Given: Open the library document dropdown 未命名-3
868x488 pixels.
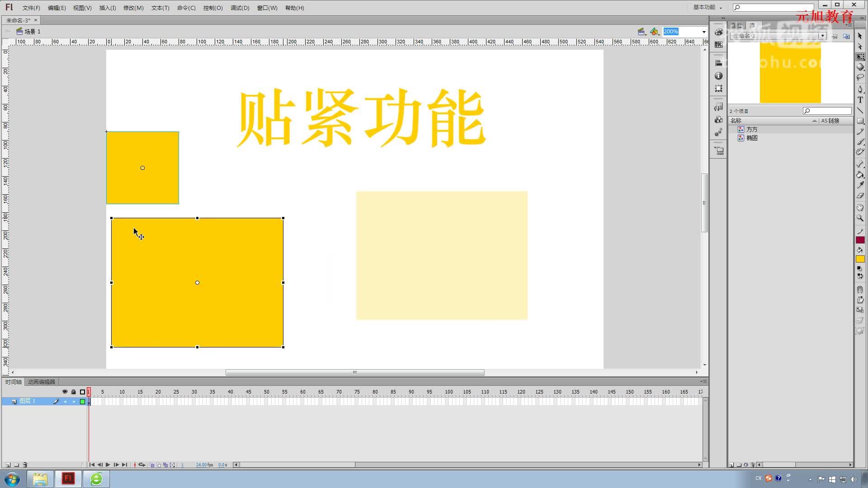Looking at the screenshot, I should click(x=822, y=36).
